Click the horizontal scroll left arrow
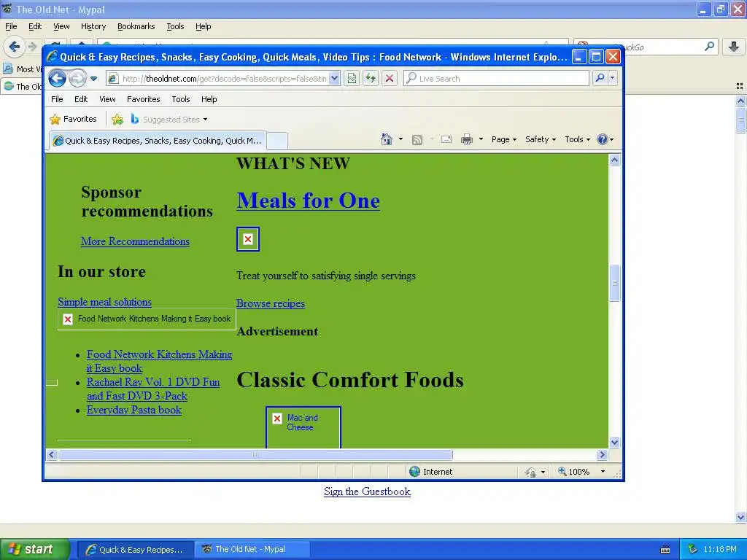 (52, 455)
